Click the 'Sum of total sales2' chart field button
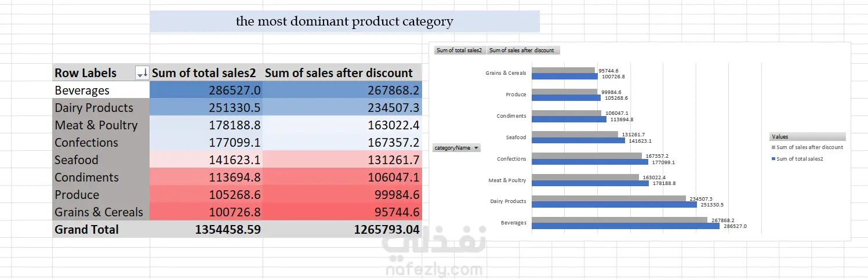This screenshot has width=868, height=279. (x=459, y=50)
